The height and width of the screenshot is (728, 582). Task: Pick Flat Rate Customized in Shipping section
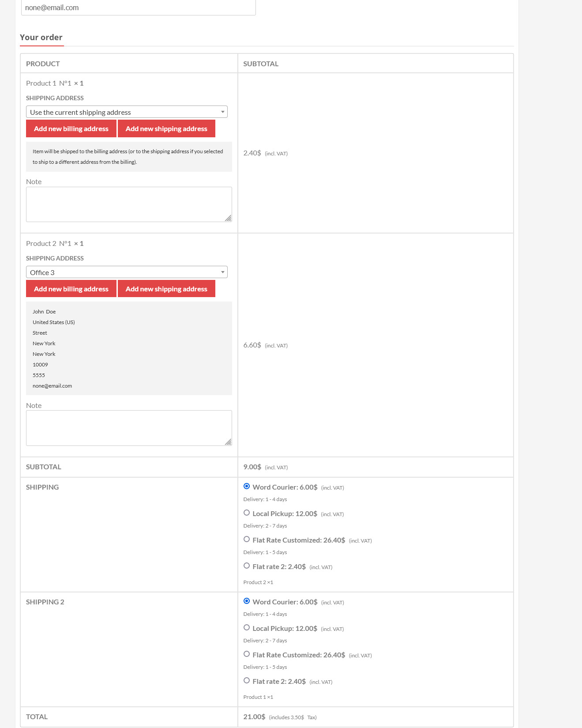coord(247,539)
